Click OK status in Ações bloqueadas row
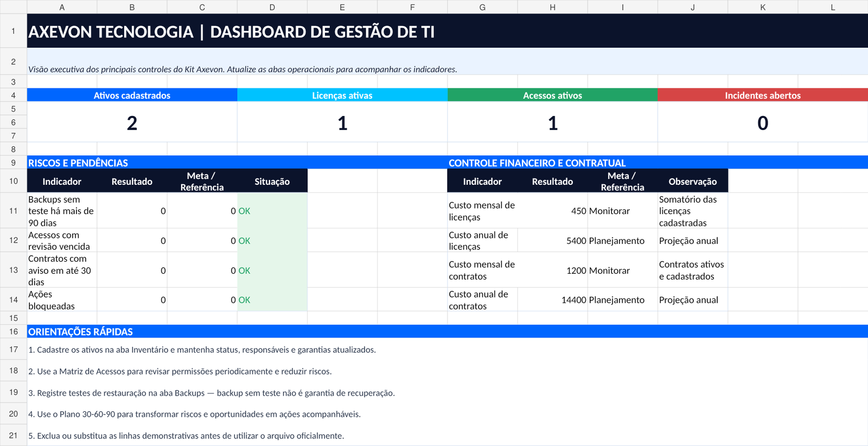This screenshot has width=868, height=446. tap(272, 300)
